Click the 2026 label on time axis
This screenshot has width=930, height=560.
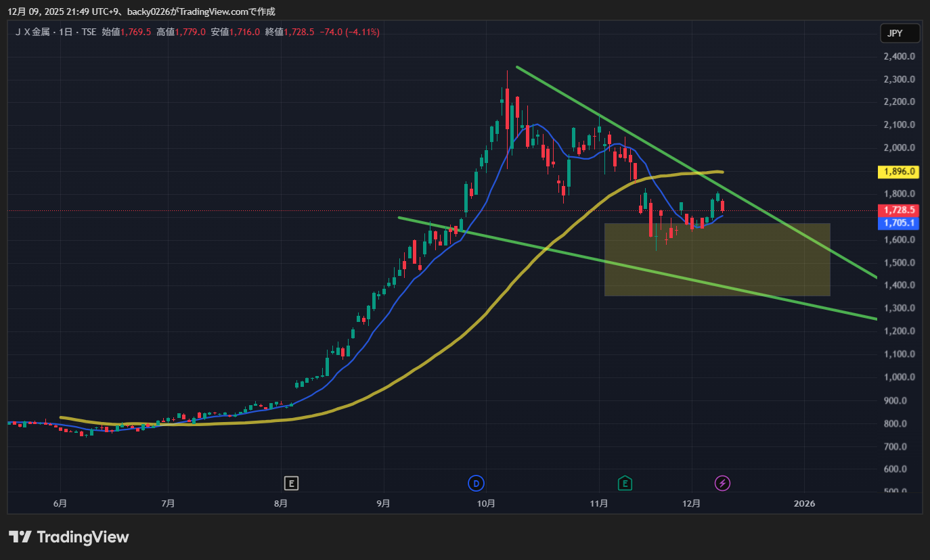tap(804, 503)
